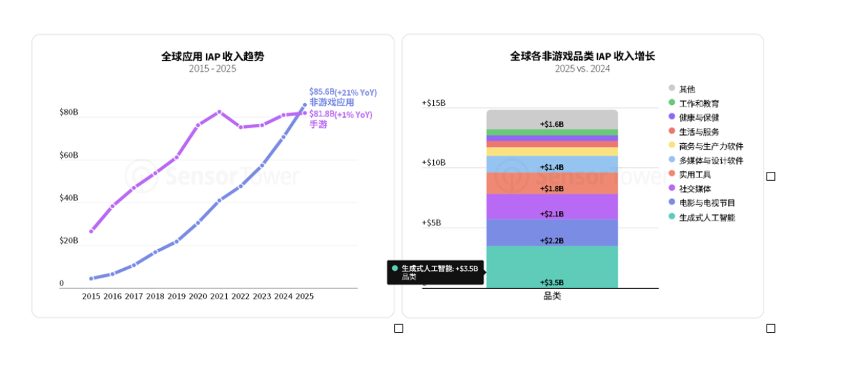Image resolution: width=868 pixels, height=373 pixels.
Task: Click the 全球应用 IAP 收入趋势 chart title
Action: point(213,56)
